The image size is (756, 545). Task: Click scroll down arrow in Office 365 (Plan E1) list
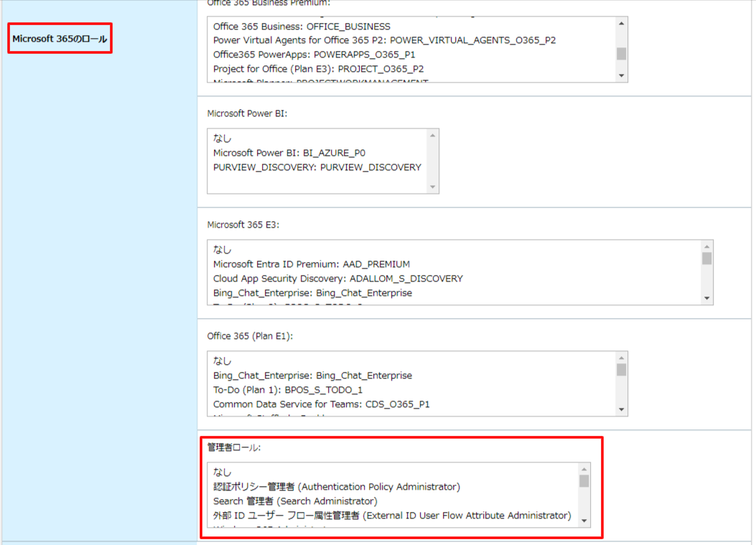[621, 409]
